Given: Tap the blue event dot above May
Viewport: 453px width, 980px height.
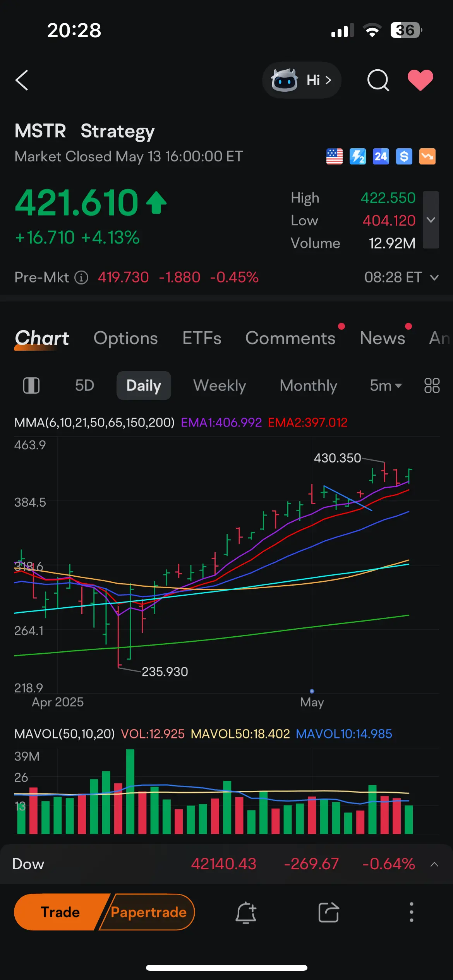Looking at the screenshot, I should pyautogui.click(x=312, y=691).
